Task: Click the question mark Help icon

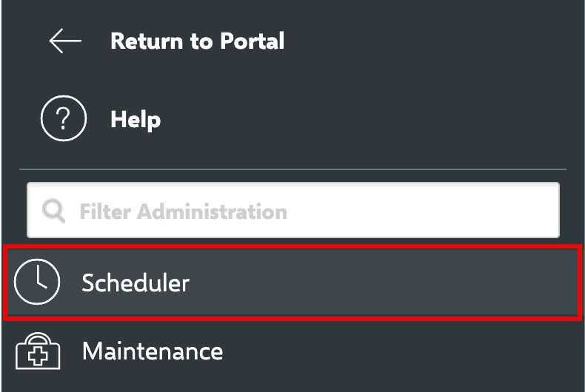Action: 64,119
